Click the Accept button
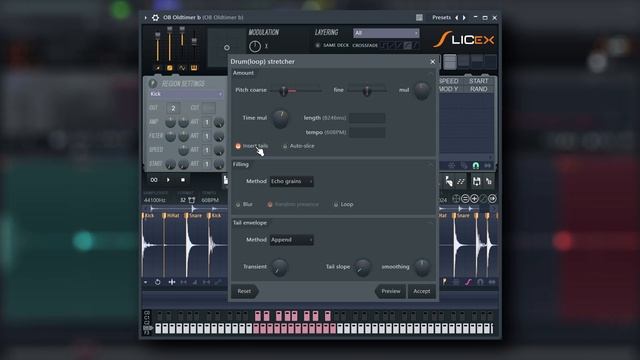 tap(422, 291)
